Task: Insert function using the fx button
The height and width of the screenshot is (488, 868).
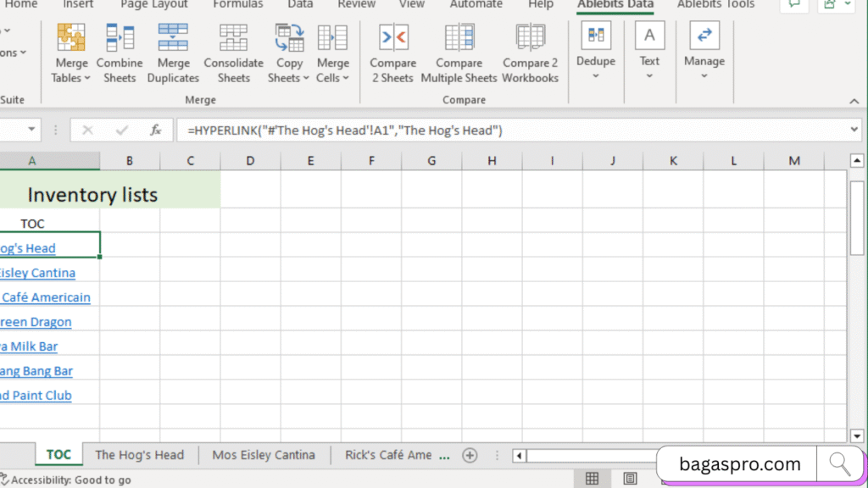Action: 156,130
